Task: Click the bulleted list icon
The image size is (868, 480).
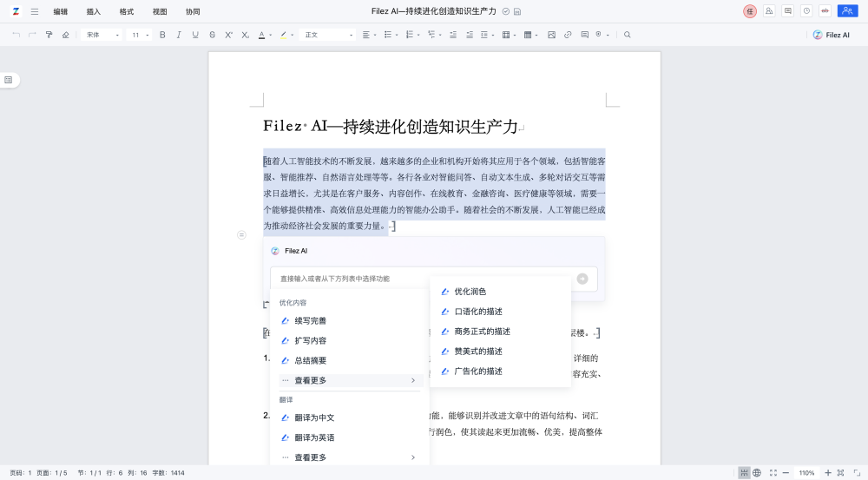Action: (x=388, y=35)
